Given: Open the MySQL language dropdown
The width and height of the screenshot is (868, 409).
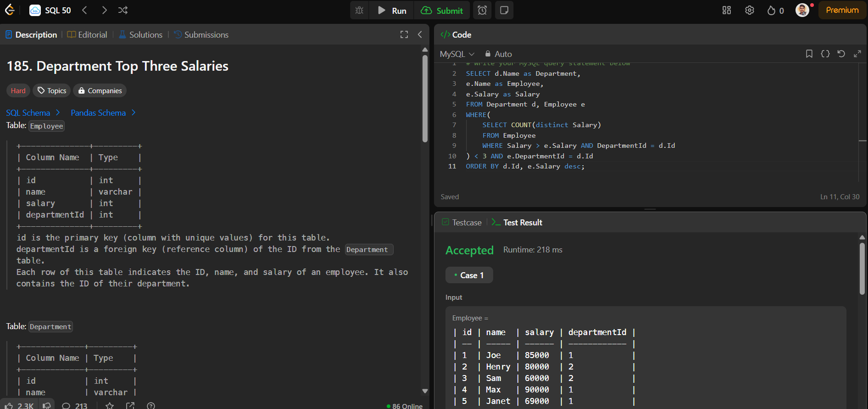Looking at the screenshot, I should [x=457, y=54].
